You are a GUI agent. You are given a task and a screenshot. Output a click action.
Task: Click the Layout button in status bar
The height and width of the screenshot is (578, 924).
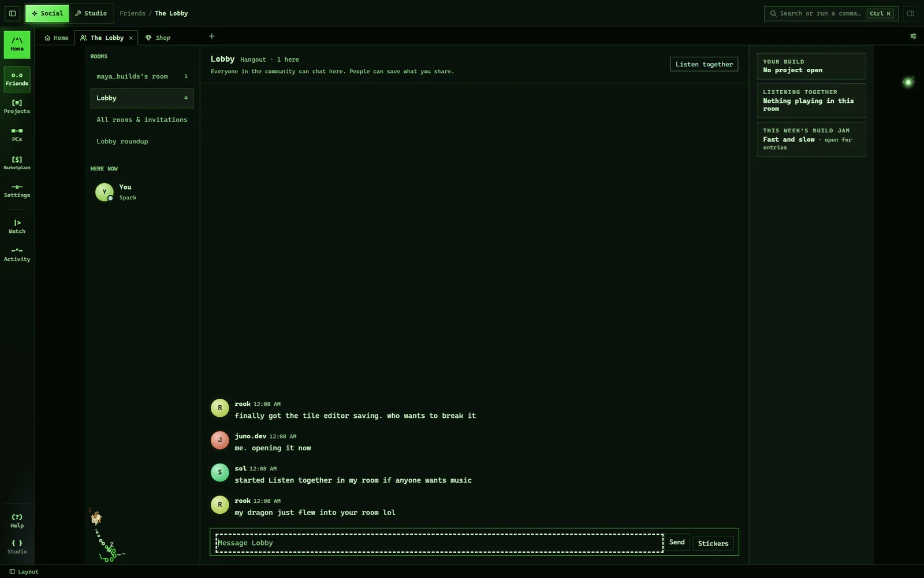tap(24, 572)
